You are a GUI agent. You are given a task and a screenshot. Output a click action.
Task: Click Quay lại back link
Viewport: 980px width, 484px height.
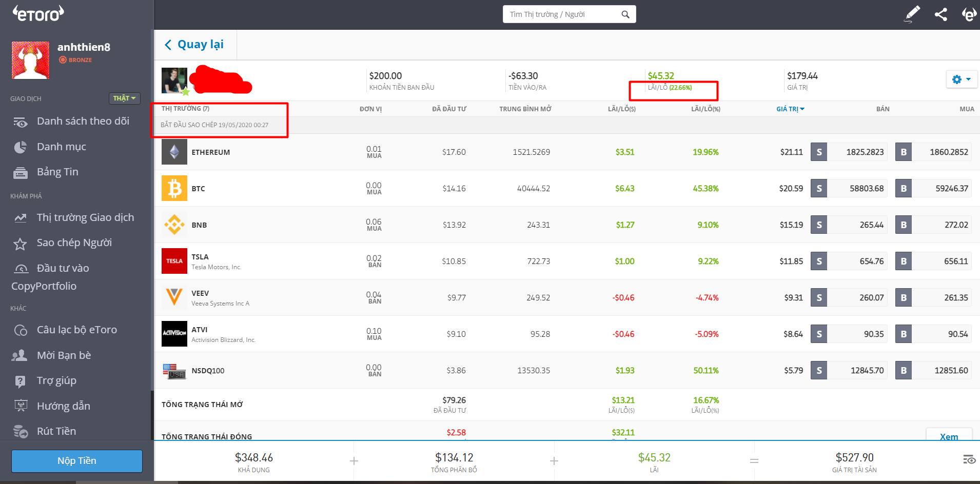(x=194, y=45)
